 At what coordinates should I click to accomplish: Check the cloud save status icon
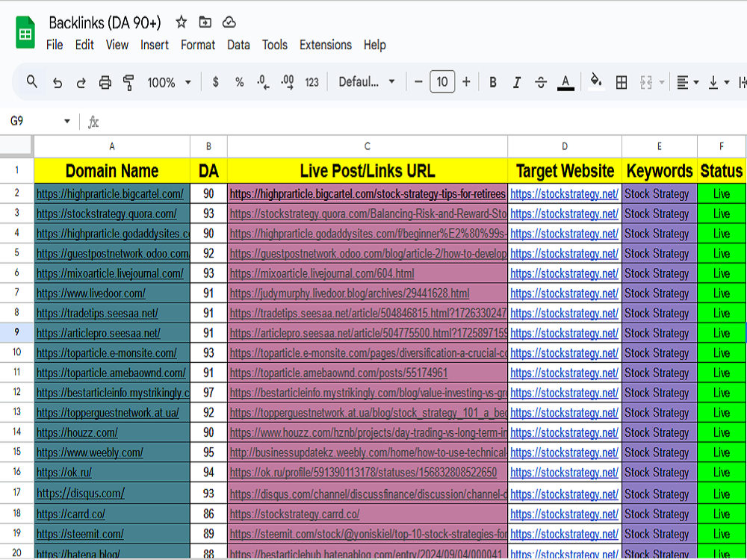[229, 22]
